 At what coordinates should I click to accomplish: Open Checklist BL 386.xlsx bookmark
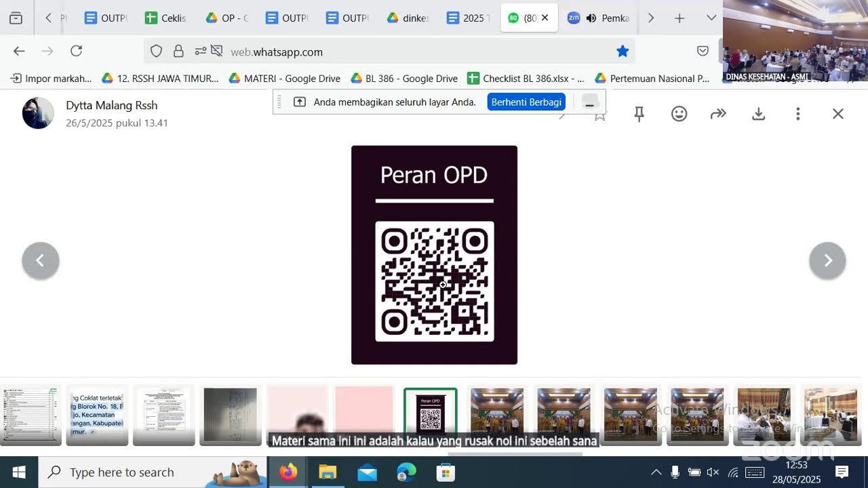coord(526,79)
